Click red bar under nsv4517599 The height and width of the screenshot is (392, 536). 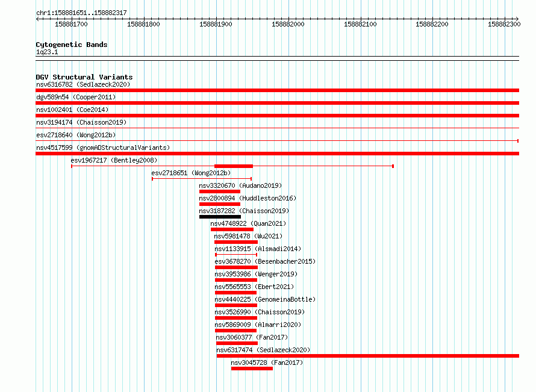point(277,154)
